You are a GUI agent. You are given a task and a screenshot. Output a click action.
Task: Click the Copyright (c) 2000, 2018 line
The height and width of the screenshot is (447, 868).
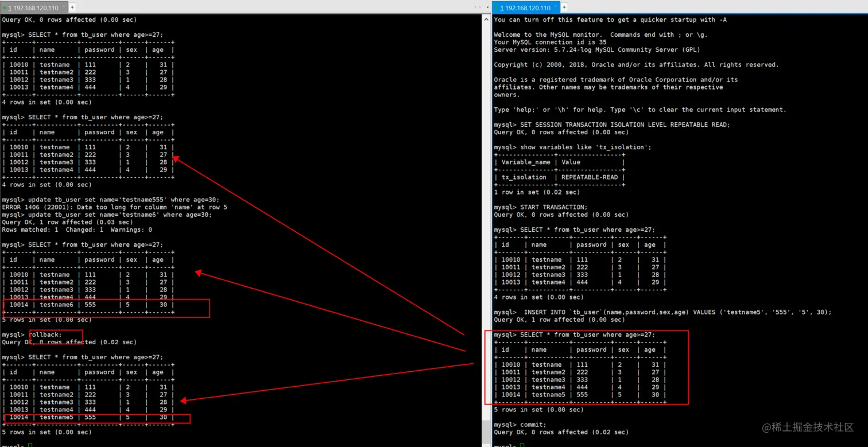(x=636, y=65)
